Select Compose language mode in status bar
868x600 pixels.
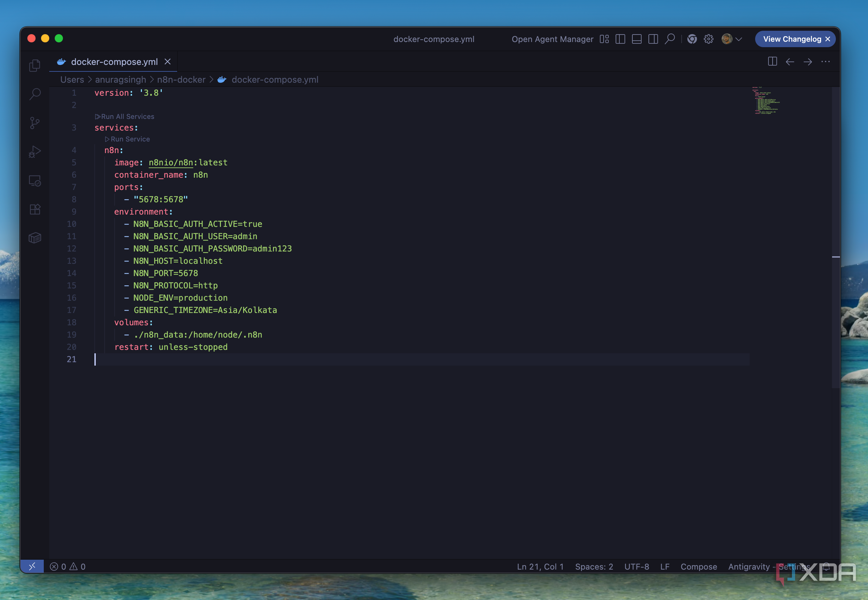[698, 567]
